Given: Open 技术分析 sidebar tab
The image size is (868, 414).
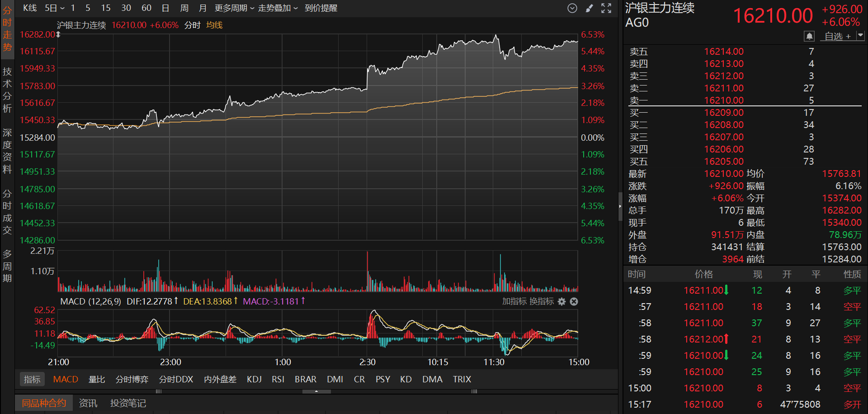Looking at the screenshot, I should 7,90.
